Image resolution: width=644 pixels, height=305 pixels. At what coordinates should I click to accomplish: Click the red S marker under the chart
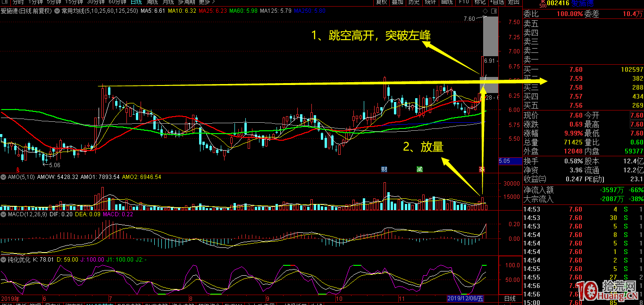pyautogui.click(x=18, y=169)
